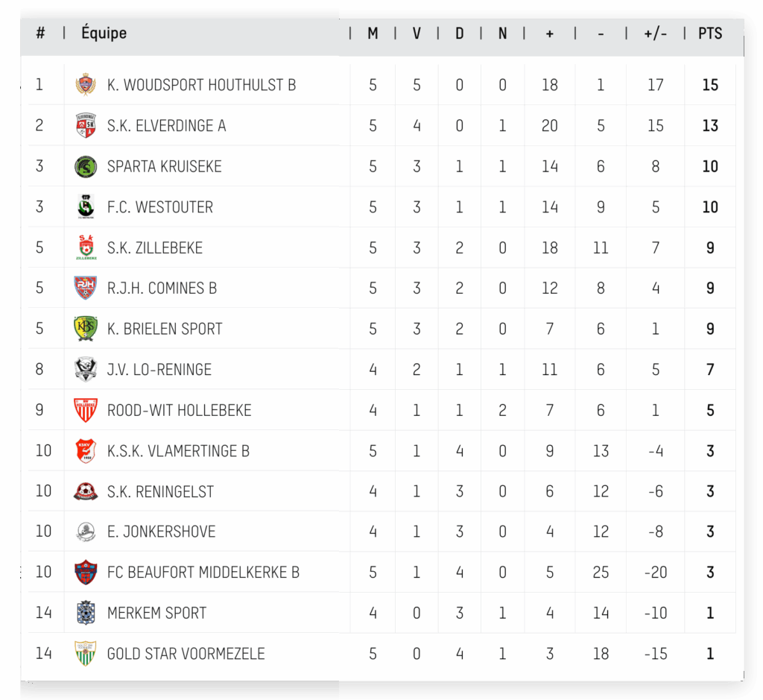Click the S.K. Elverdinge A team logo
This screenshot has height=700, width=763.
(x=86, y=125)
